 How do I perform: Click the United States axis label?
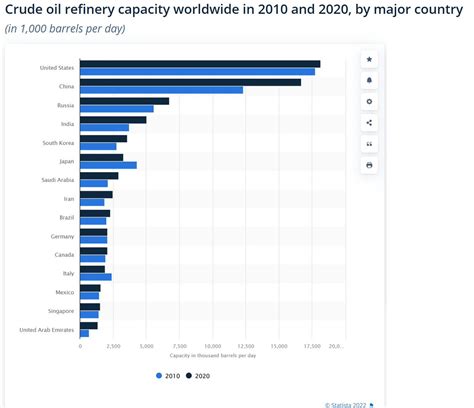57,68
